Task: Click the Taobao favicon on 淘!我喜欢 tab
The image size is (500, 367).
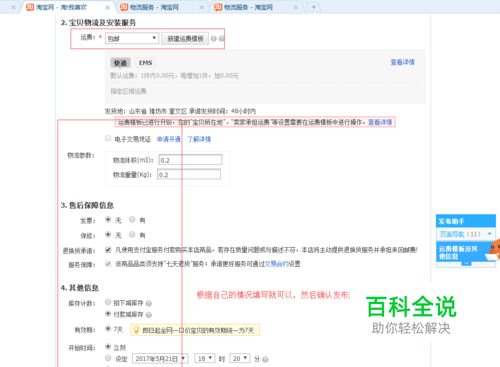Action: click(x=30, y=7)
